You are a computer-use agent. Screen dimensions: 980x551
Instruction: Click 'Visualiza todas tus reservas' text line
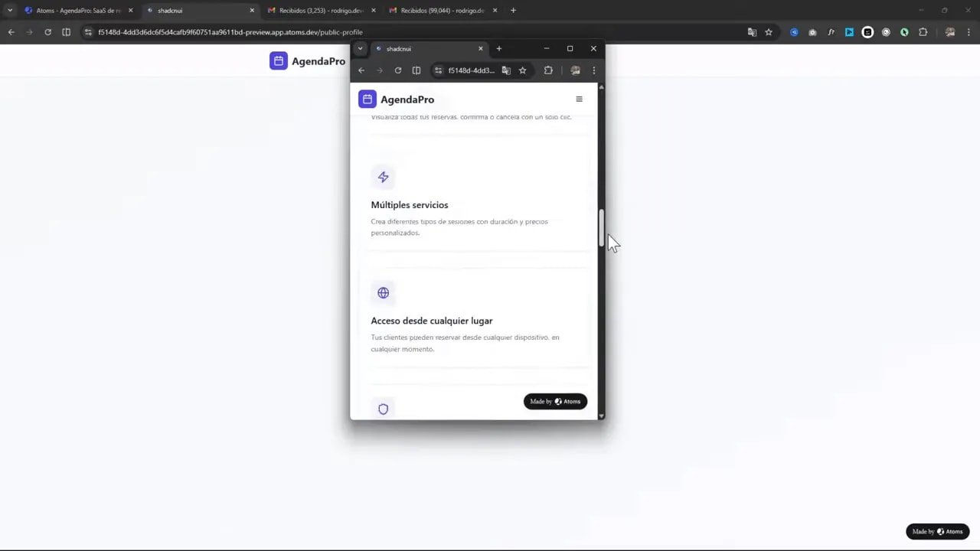tap(472, 117)
